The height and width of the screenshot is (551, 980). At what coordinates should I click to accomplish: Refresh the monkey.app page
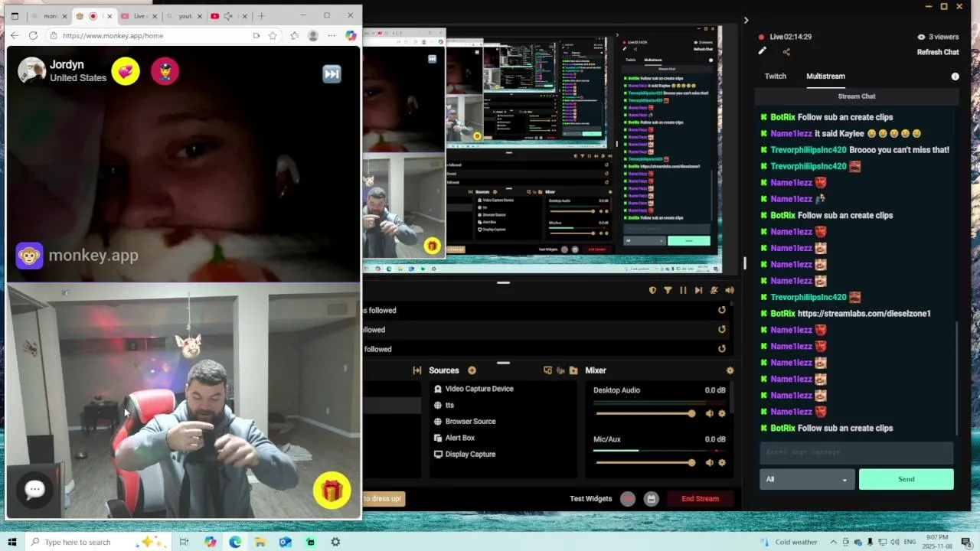[x=33, y=35]
